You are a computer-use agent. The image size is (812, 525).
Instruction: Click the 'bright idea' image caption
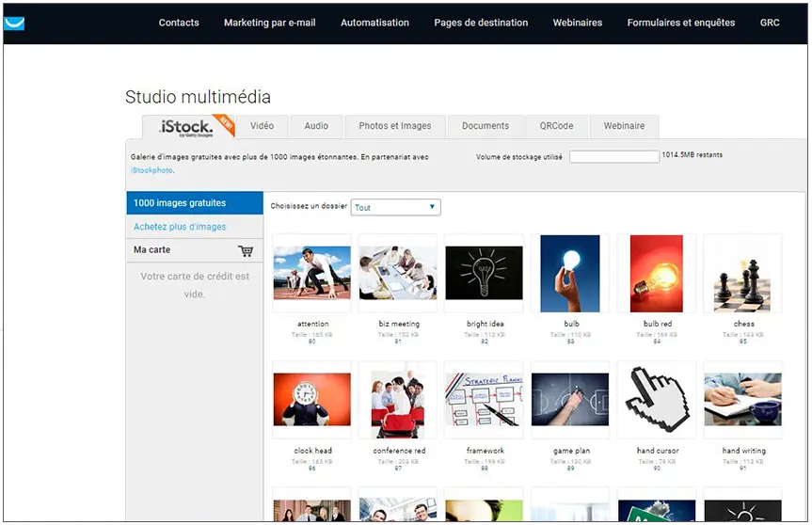[486, 324]
